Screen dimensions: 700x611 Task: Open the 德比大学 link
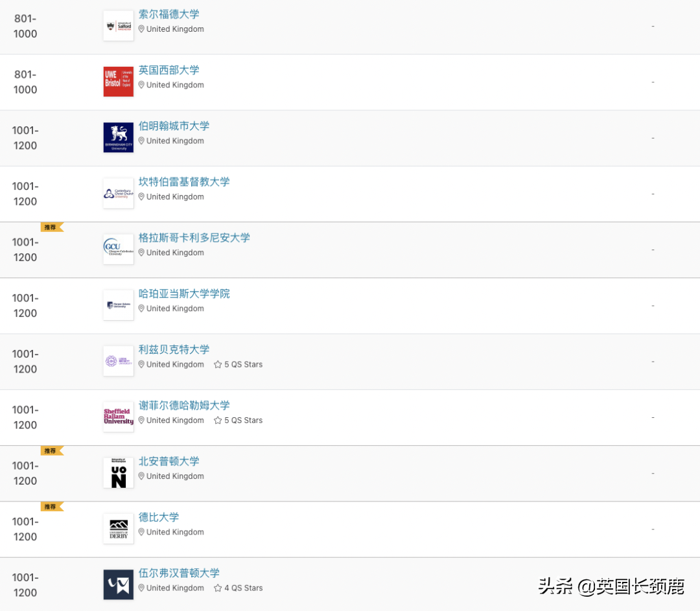coord(159,517)
